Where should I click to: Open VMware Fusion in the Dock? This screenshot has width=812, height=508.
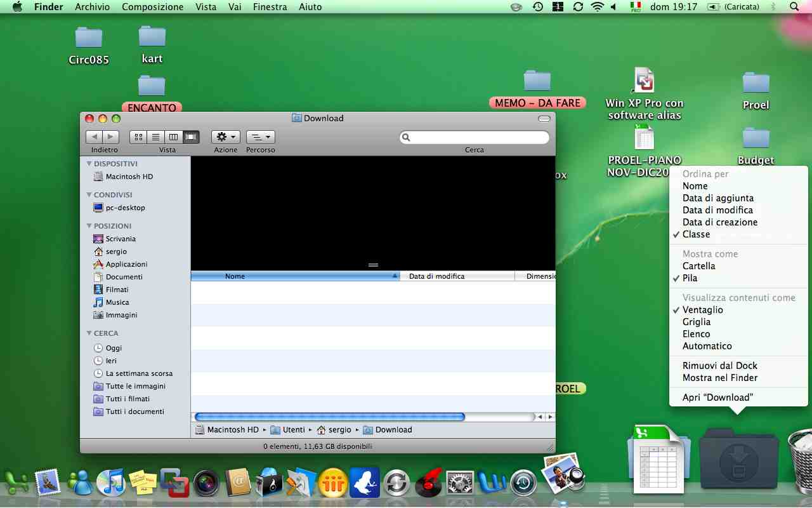pos(174,483)
